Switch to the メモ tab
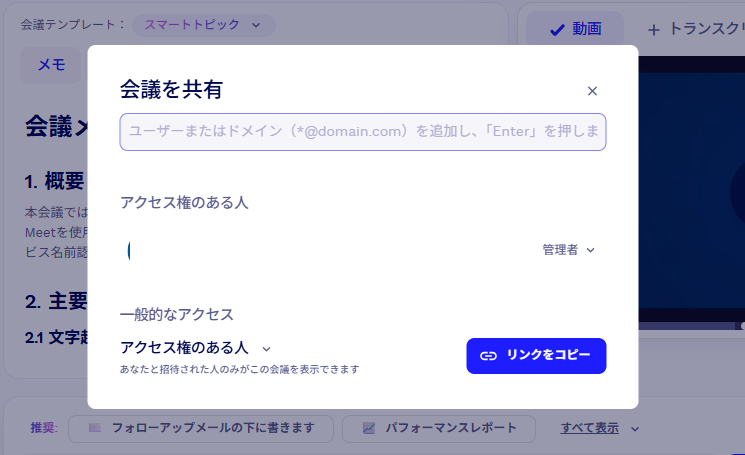 coord(51,65)
